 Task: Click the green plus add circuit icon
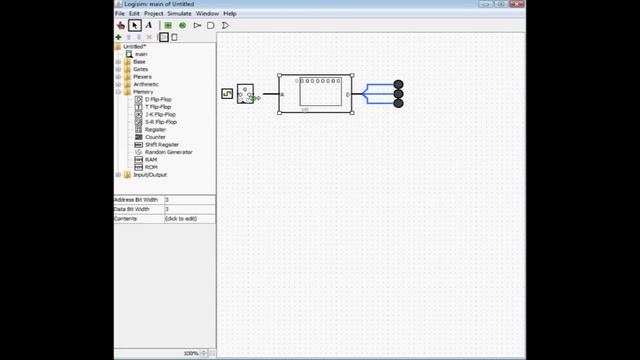pyautogui.click(x=118, y=37)
